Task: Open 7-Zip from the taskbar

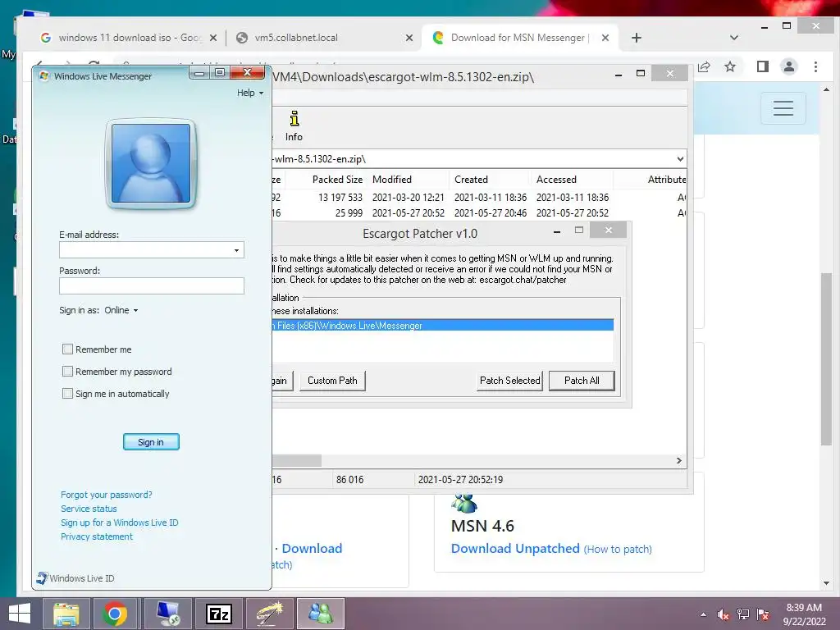Action: pyautogui.click(x=219, y=614)
